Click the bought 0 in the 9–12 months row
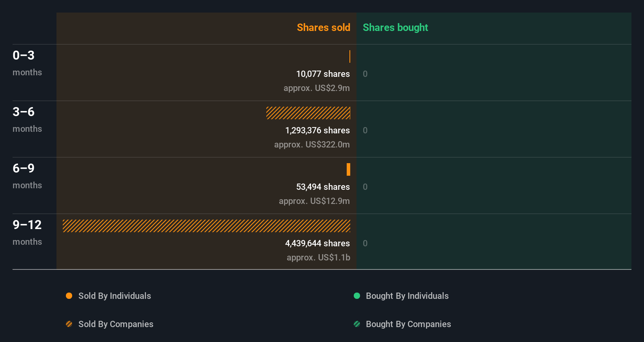The image size is (644, 342). (x=365, y=243)
